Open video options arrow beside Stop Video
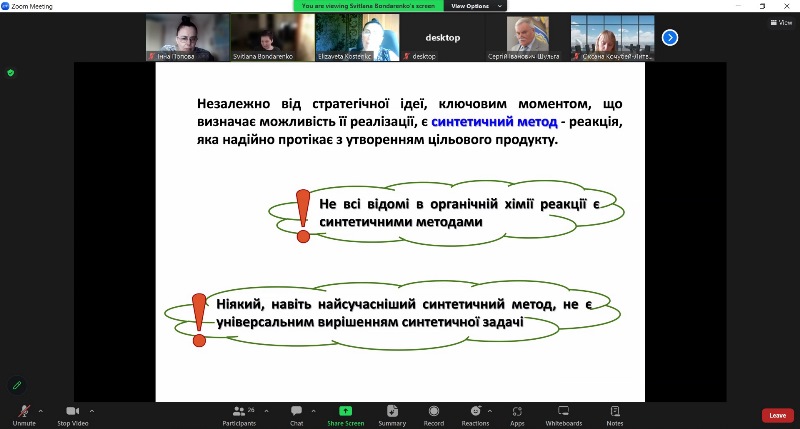This screenshot has height=429, width=800. coord(92,411)
